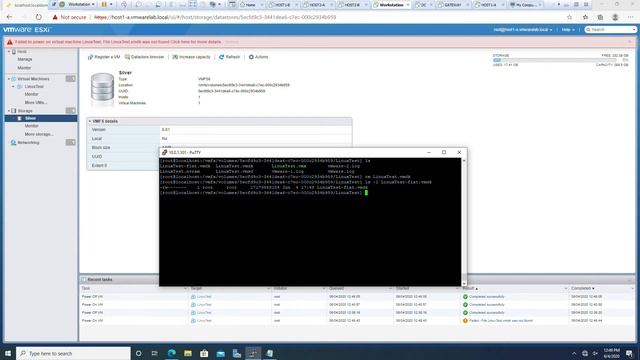Open the Datastore browser
The width and height of the screenshot is (640, 360).
click(x=144, y=57)
